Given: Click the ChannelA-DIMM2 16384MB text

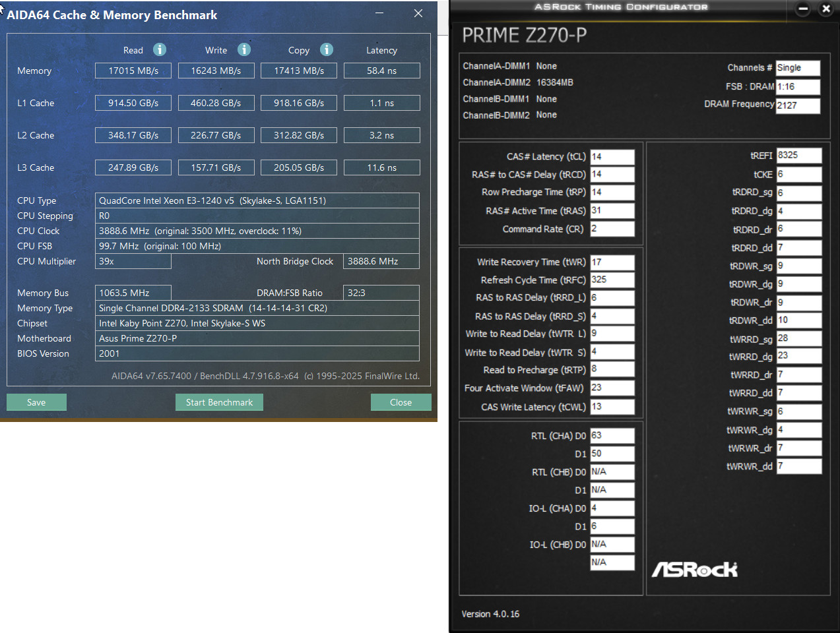Looking at the screenshot, I should click(518, 82).
